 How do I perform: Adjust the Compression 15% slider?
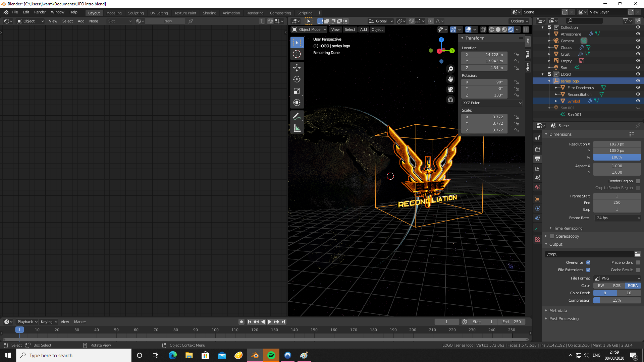coord(617,300)
